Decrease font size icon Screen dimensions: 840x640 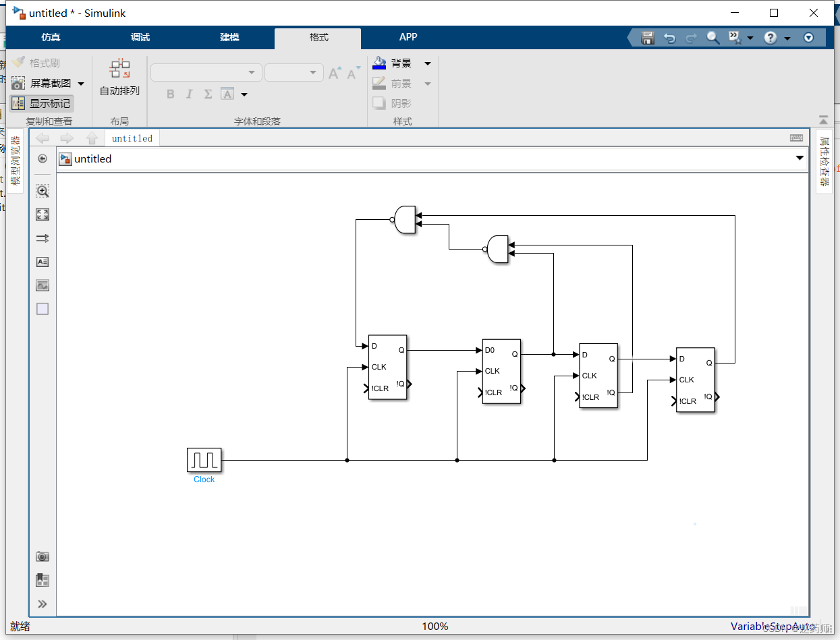pos(353,73)
